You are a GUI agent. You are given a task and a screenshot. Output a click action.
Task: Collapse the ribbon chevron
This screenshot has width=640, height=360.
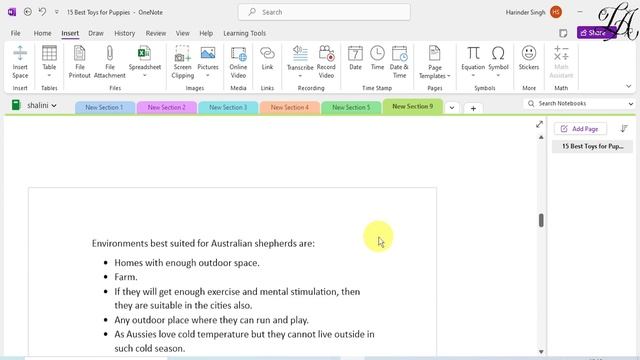[x=629, y=86]
